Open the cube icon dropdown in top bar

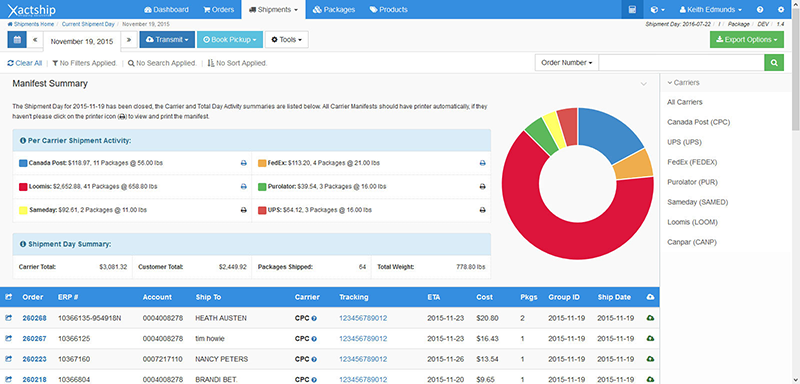(x=658, y=9)
